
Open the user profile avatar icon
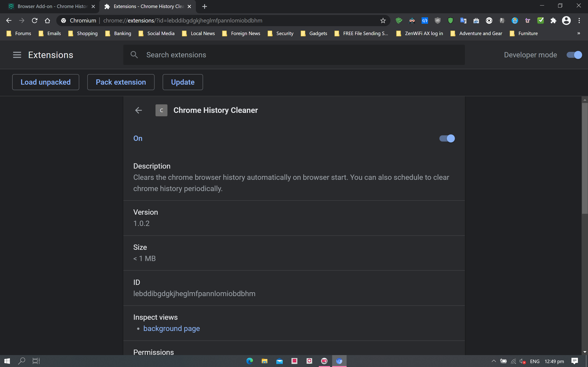[566, 21]
